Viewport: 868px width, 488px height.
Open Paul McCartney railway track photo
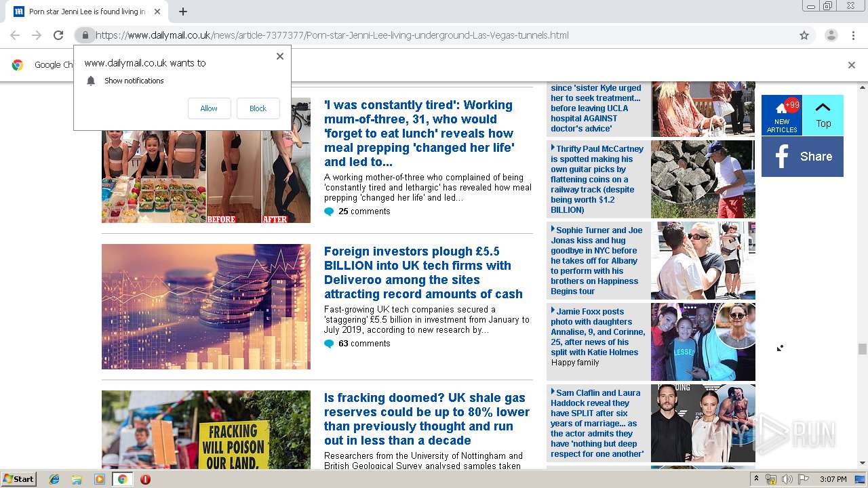pyautogui.click(x=703, y=179)
